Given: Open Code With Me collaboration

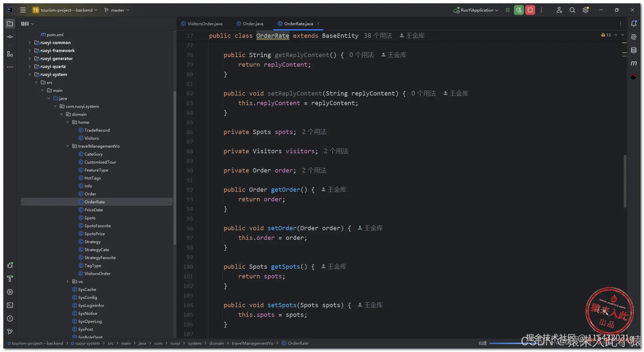Looking at the screenshot, I should pos(559,10).
